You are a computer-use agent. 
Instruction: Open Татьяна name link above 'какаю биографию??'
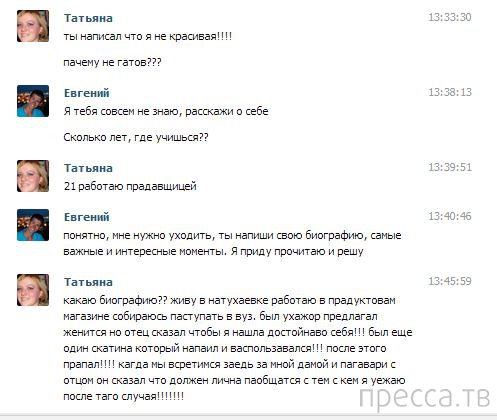pyautogui.click(x=88, y=282)
